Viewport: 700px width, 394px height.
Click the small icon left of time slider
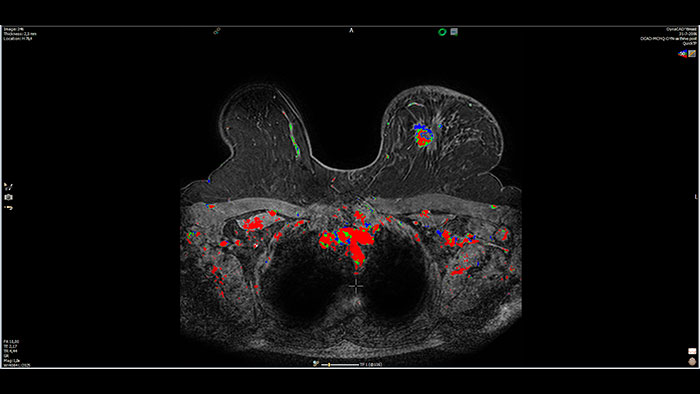[x=316, y=364]
